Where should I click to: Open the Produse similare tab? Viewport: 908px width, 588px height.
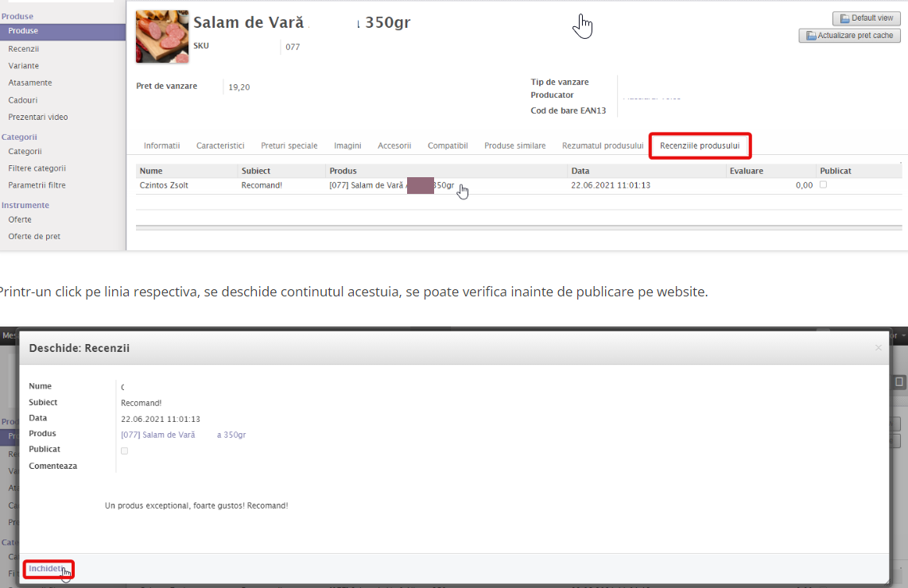point(514,146)
